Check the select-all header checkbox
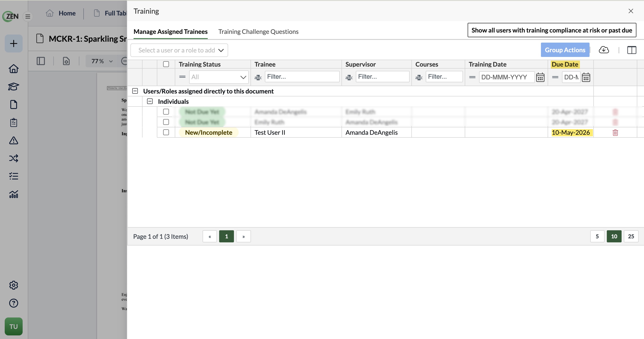Viewport: 644px width, 339px height. click(x=166, y=64)
